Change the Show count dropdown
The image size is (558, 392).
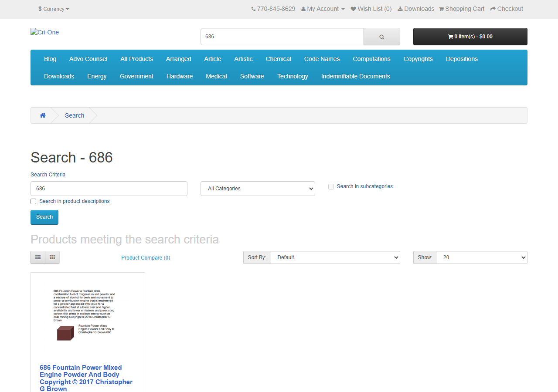(482, 257)
